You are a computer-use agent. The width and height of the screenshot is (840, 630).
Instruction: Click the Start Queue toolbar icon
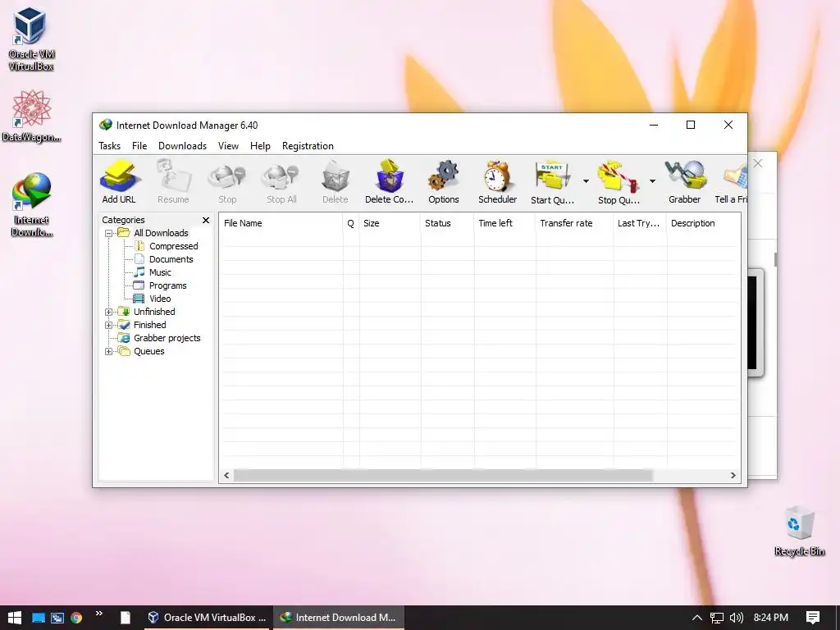pyautogui.click(x=552, y=182)
